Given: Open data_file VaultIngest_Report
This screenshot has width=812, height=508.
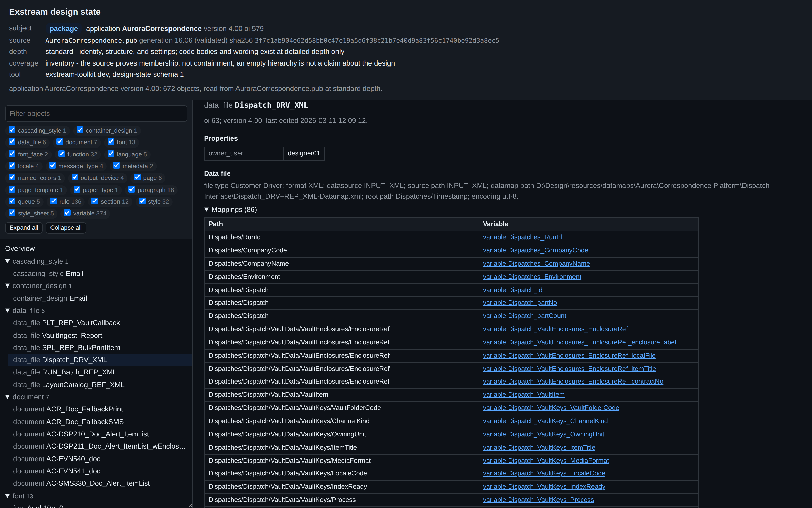Looking at the screenshot, I should (58, 336).
